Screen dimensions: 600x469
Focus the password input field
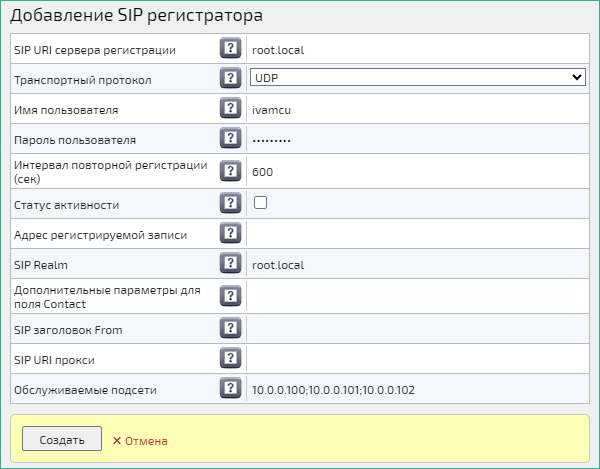[416, 140]
